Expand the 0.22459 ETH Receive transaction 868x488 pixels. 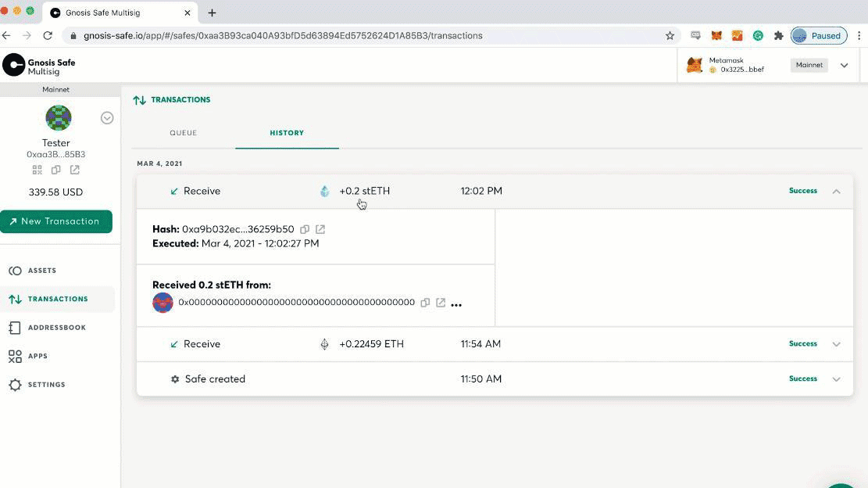tap(836, 343)
